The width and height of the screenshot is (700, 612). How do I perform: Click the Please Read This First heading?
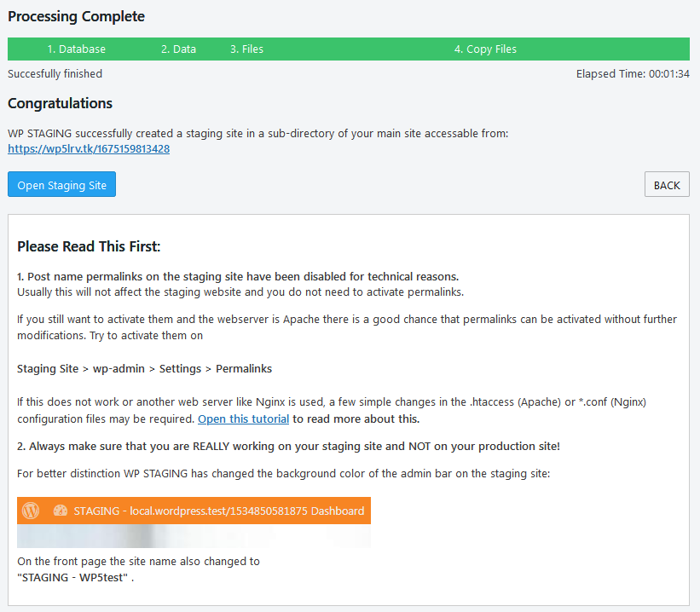pos(89,246)
